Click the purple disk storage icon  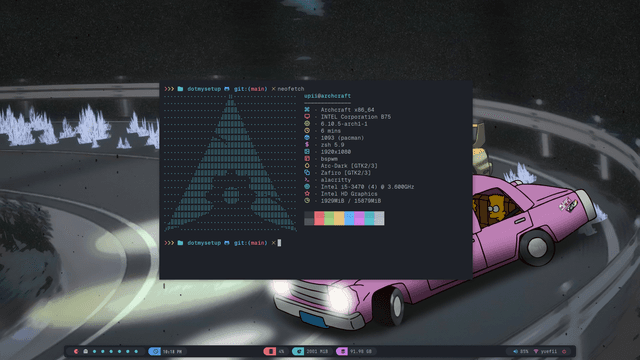click(x=342, y=351)
